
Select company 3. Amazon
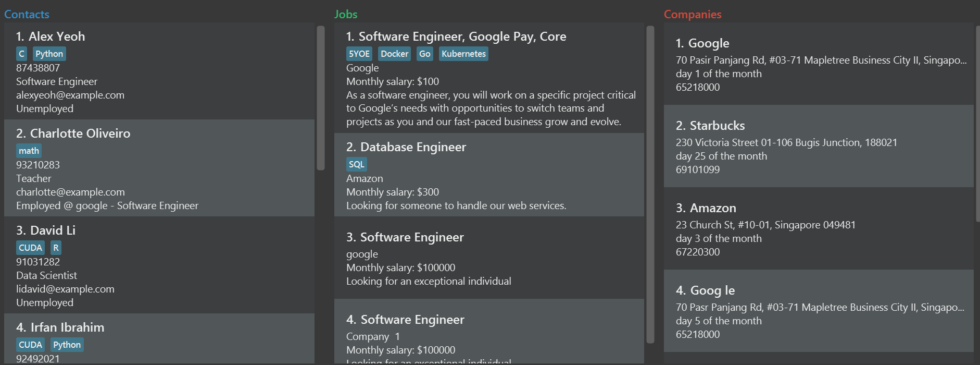[x=819, y=228]
